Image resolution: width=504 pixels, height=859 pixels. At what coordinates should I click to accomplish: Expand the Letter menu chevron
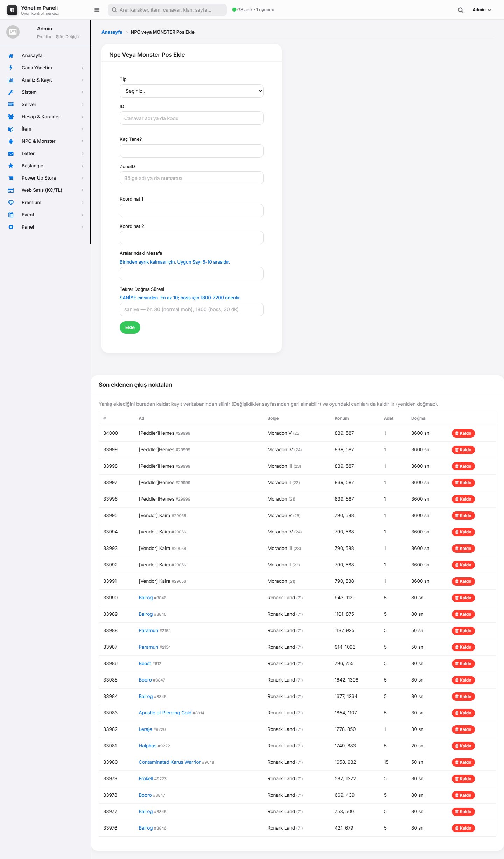[83, 154]
